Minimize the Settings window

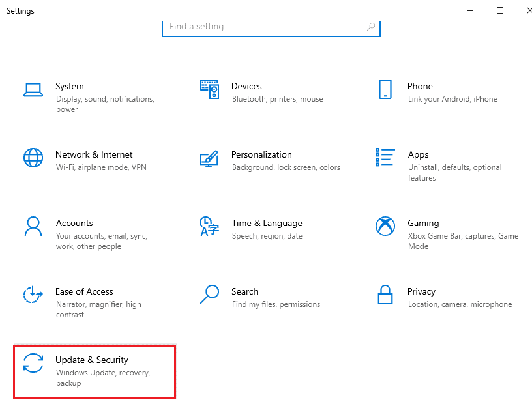(x=470, y=10)
